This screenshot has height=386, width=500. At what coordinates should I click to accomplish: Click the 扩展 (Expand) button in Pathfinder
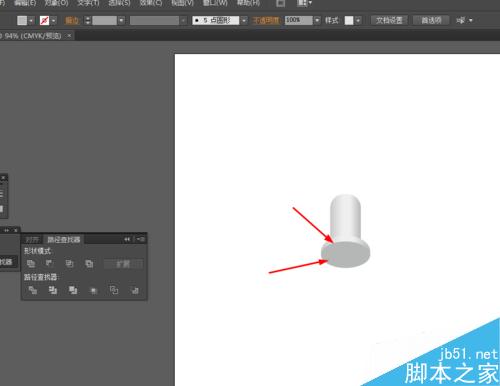click(x=123, y=264)
